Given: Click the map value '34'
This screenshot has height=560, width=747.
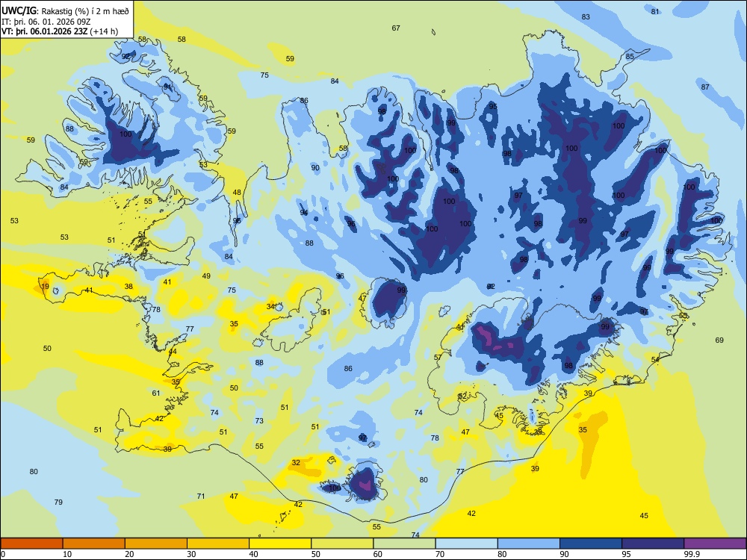Looking at the screenshot, I should pyautogui.click(x=270, y=306).
